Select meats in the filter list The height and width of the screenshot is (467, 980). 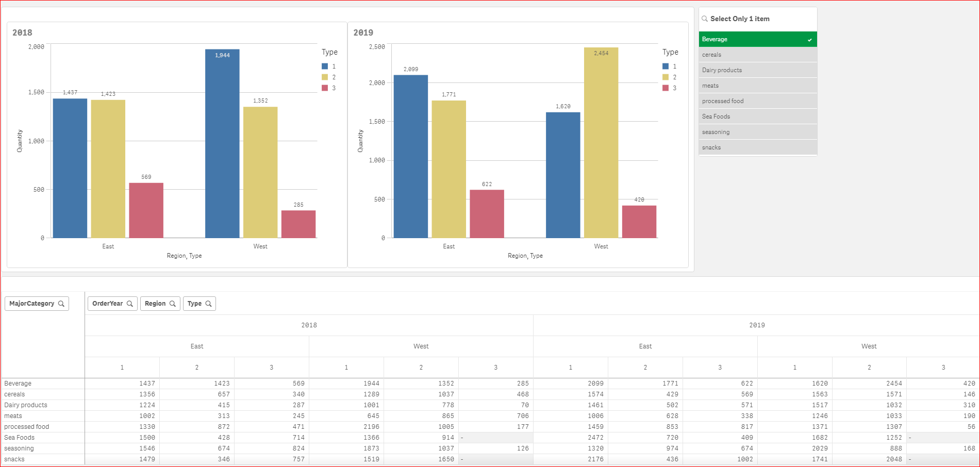tap(758, 85)
